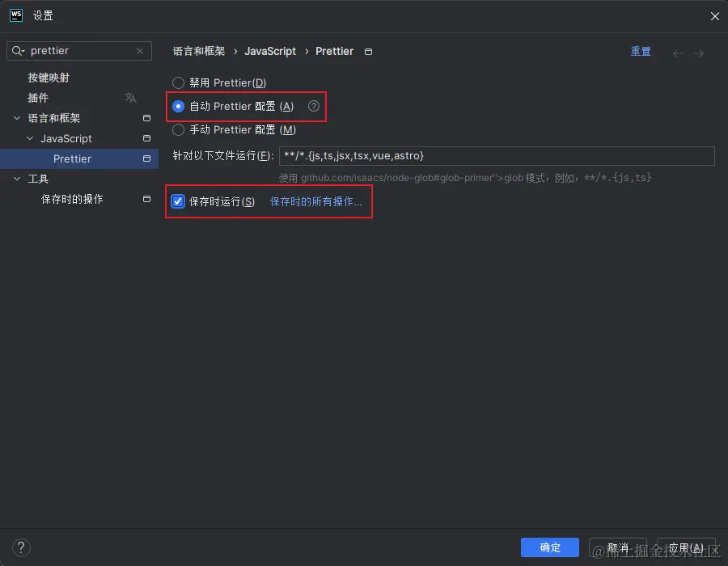Go back with the left arrow icon
This screenshot has width=728, height=566.
pyautogui.click(x=677, y=53)
